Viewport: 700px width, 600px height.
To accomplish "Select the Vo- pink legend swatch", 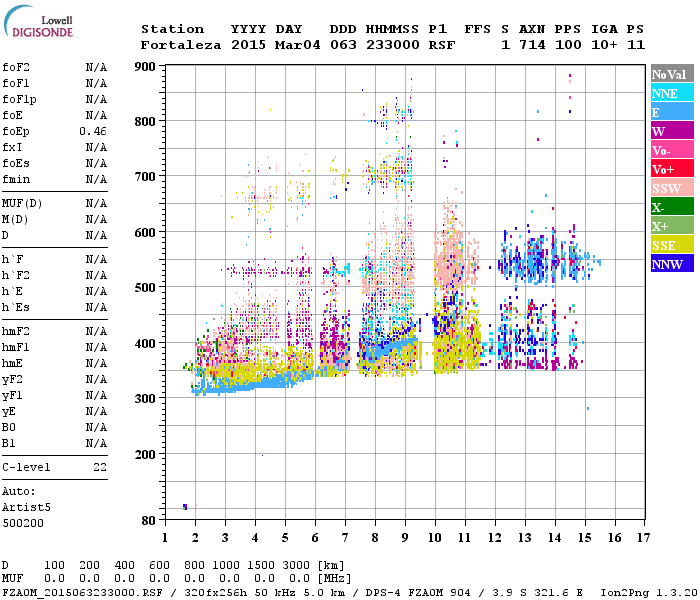I will pyautogui.click(x=672, y=150).
